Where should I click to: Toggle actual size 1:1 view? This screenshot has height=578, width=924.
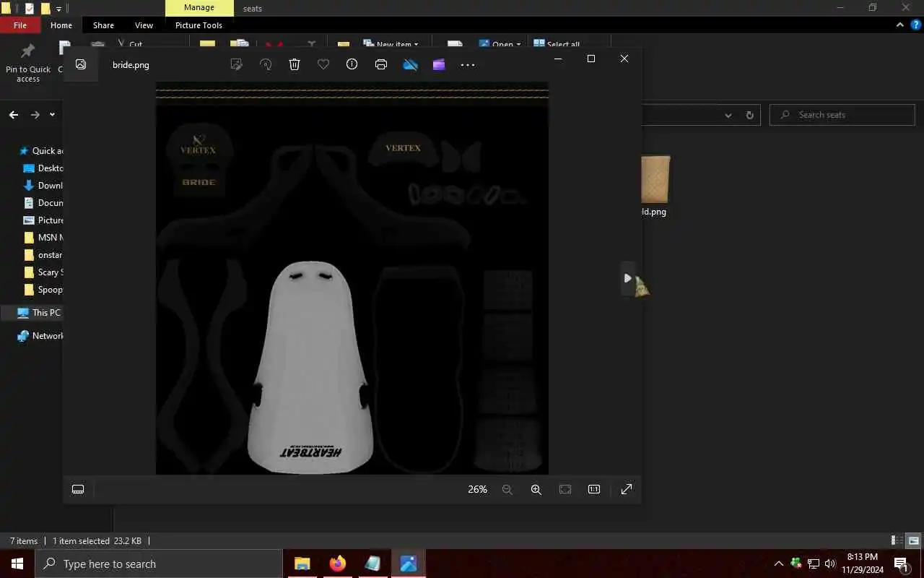tap(594, 489)
